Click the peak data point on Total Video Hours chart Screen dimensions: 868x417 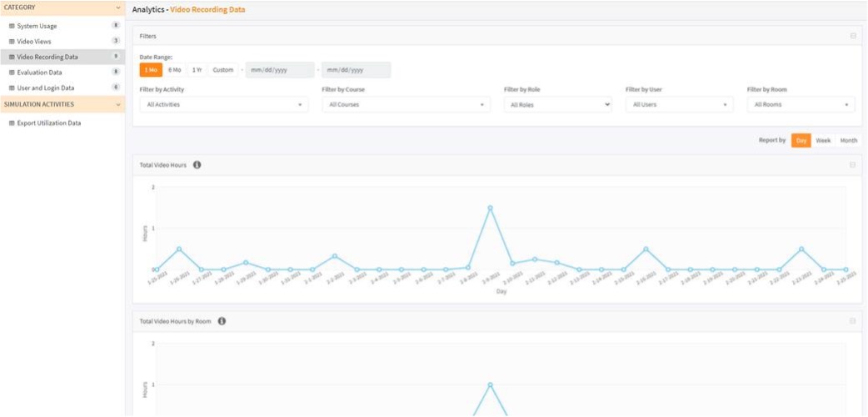tap(490, 208)
